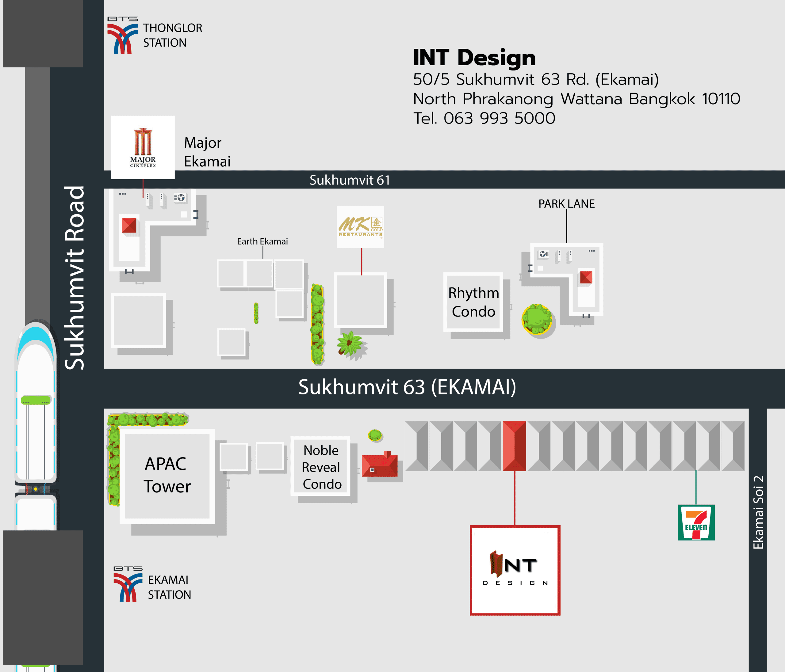
Task: Click the small red-roof house icon
Action: (380, 465)
